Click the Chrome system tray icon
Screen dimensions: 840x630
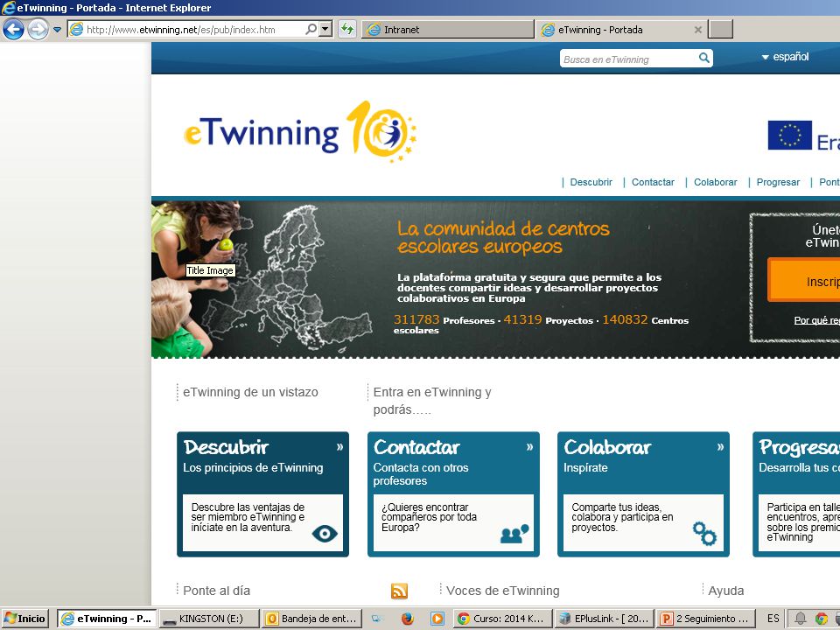coord(822,619)
